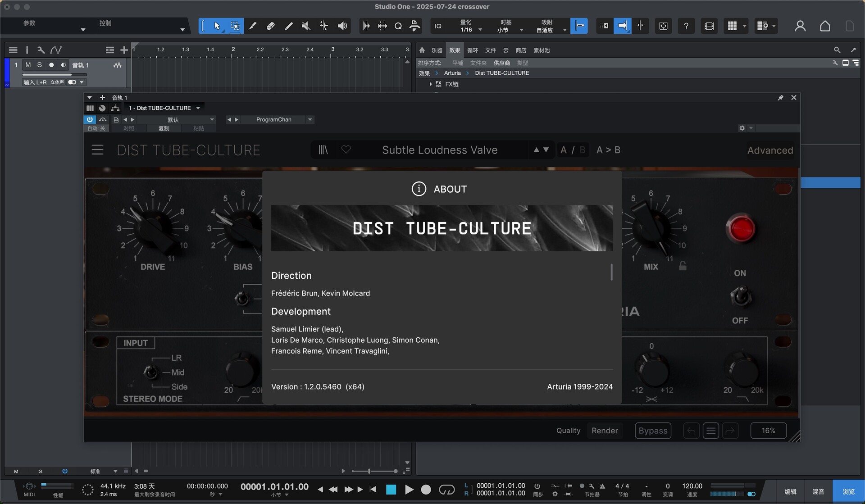Toggle Autoscroll button in toolbar
This screenshot has width=865, height=504.
622,26
